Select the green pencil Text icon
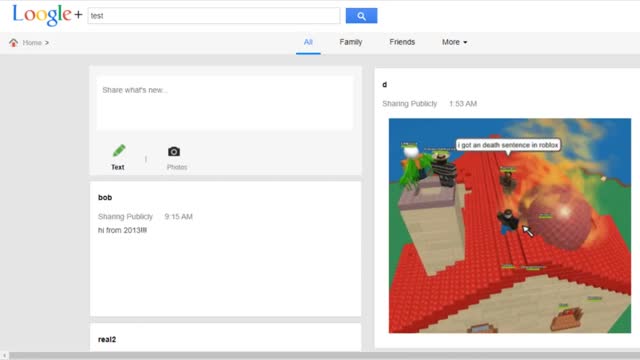 click(119, 151)
